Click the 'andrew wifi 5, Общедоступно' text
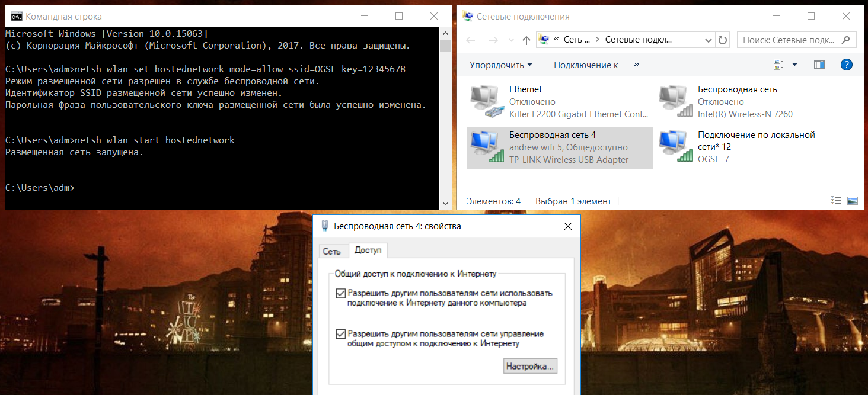 coord(569,147)
